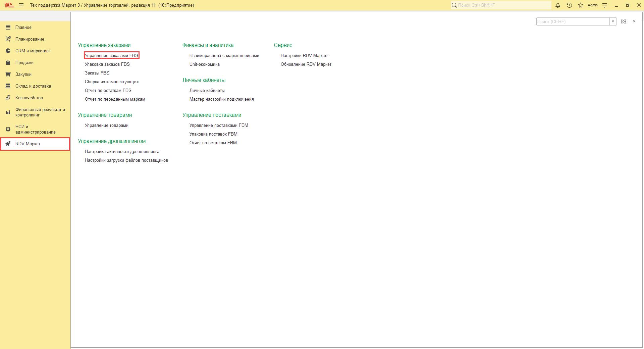Click the Закупки cart icon
The height and width of the screenshot is (349, 644).
8,74
